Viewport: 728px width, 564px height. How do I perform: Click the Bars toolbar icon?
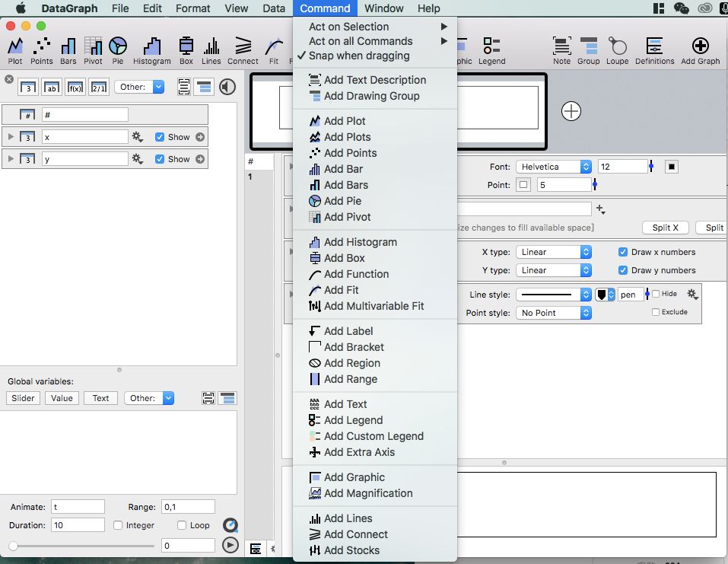click(68, 51)
